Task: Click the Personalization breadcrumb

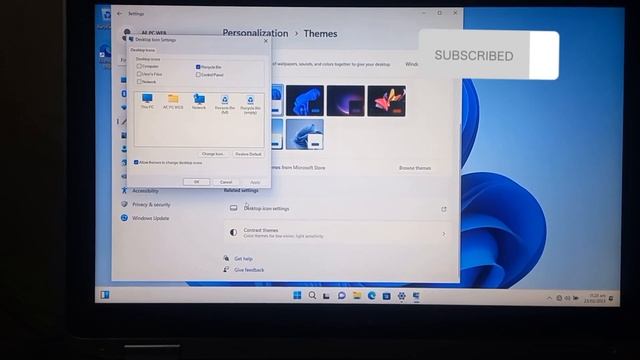Action: click(255, 33)
